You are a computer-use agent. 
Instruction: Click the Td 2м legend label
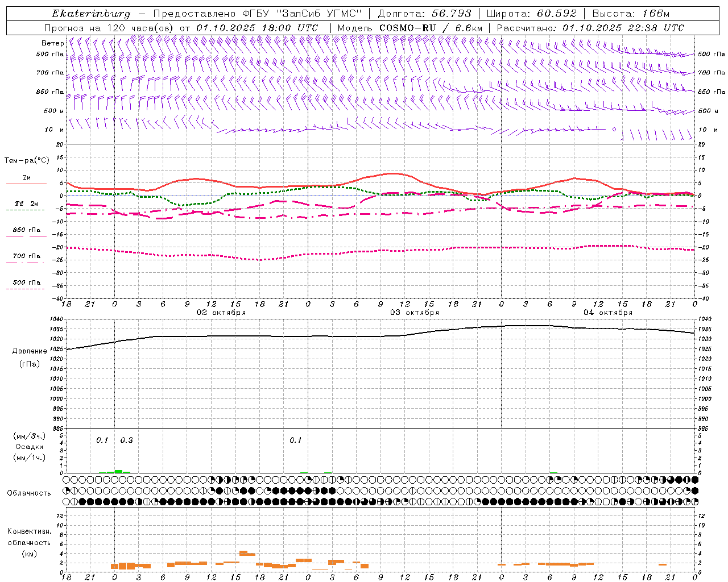(x=27, y=203)
